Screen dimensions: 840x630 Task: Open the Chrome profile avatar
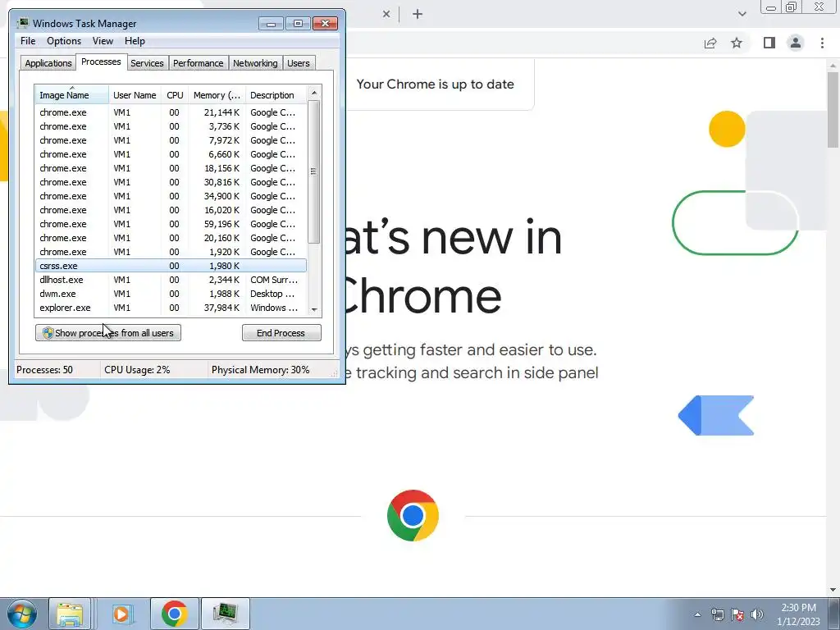(796, 43)
